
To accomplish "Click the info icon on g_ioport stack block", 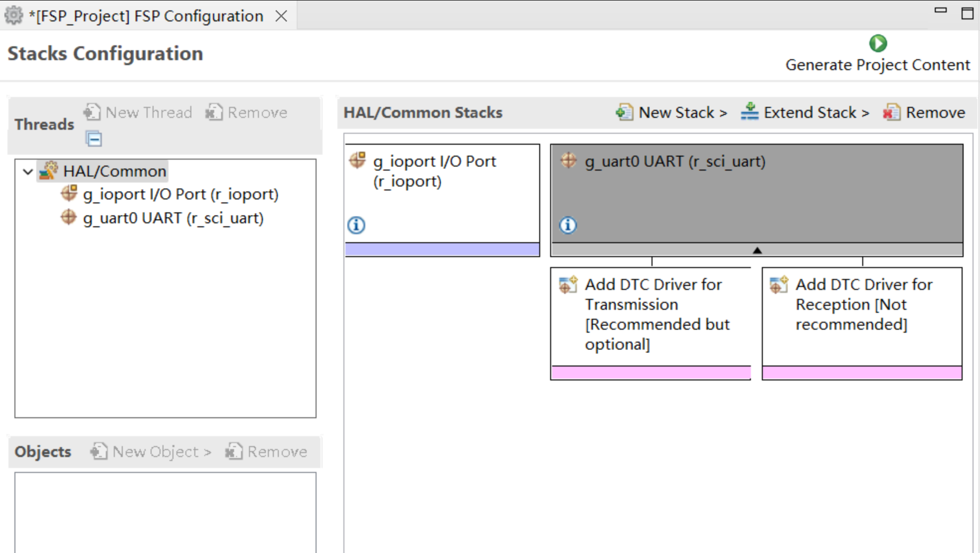I will tap(356, 225).
